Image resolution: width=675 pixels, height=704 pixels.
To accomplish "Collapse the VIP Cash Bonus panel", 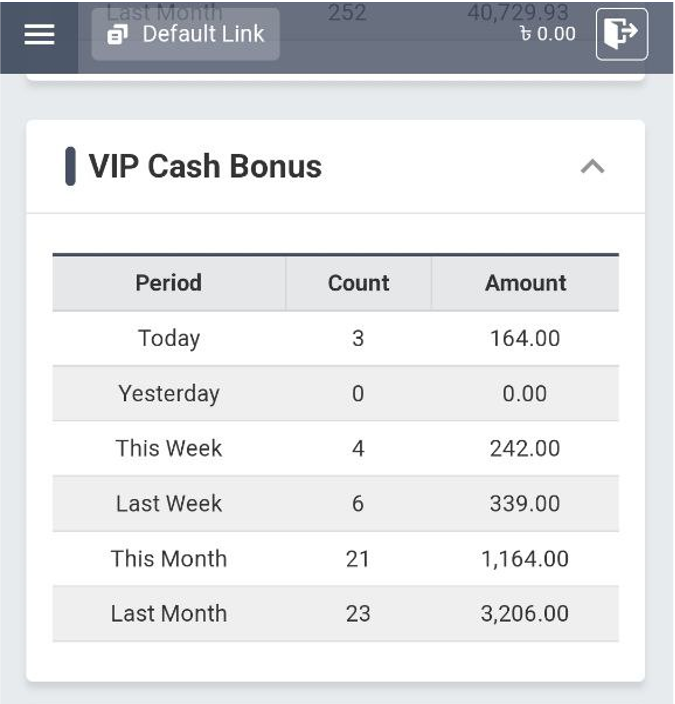I will 592,166.
